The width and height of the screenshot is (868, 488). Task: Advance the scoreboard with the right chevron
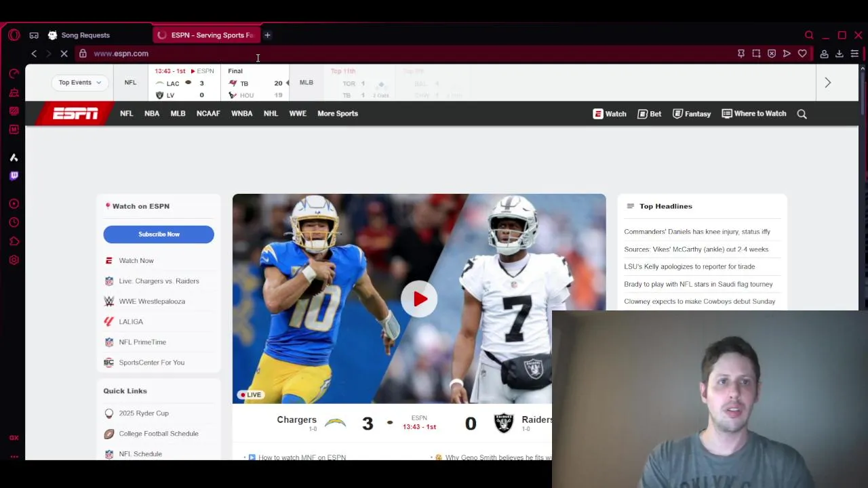click(827, 83)
